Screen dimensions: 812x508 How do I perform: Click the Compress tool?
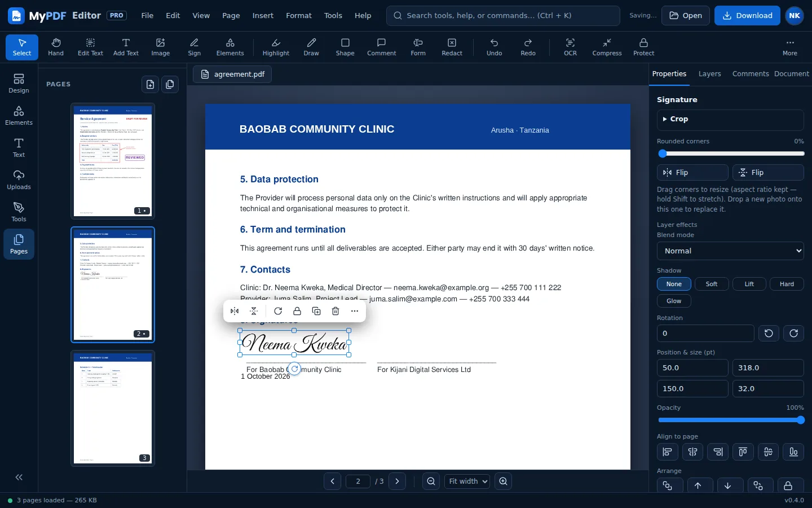tap(607, 47)
